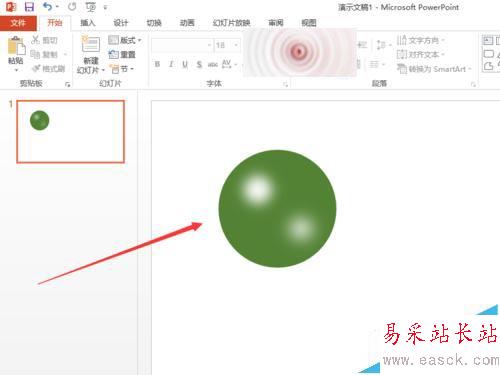This screenshot has width=500, height=375.
Task: Switch to the 开始 (Home) tab
Action: click(55, 23)
